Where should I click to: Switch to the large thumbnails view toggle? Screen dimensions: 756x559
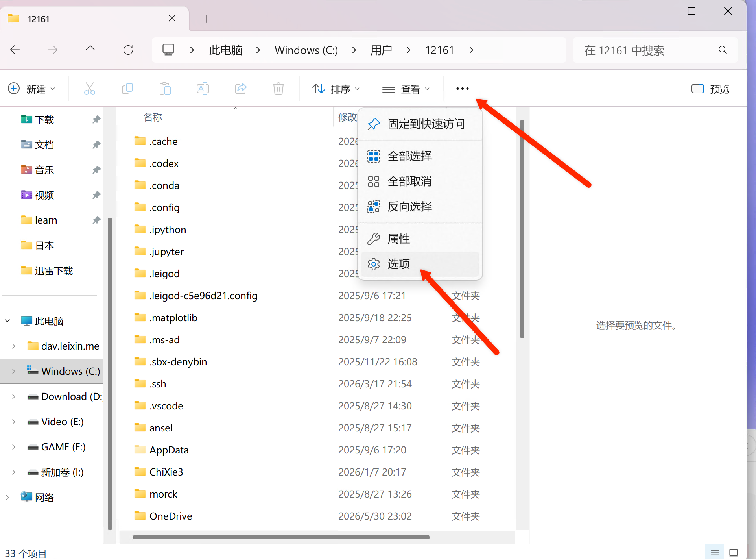point(734,553)
